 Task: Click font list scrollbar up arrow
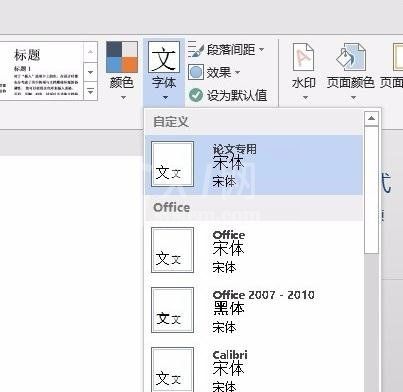(371, 118)
